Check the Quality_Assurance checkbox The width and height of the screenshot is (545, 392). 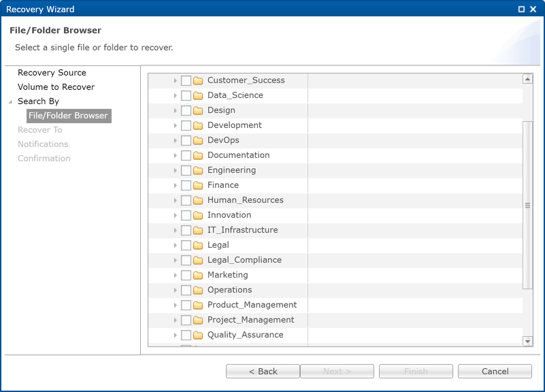tap(186, 335)
